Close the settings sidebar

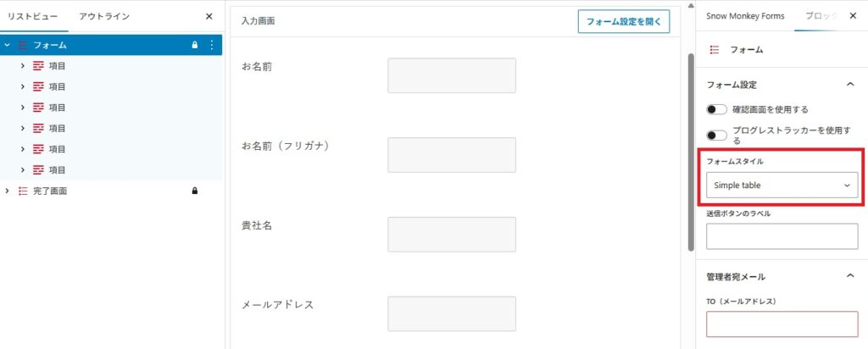[853, 16]
